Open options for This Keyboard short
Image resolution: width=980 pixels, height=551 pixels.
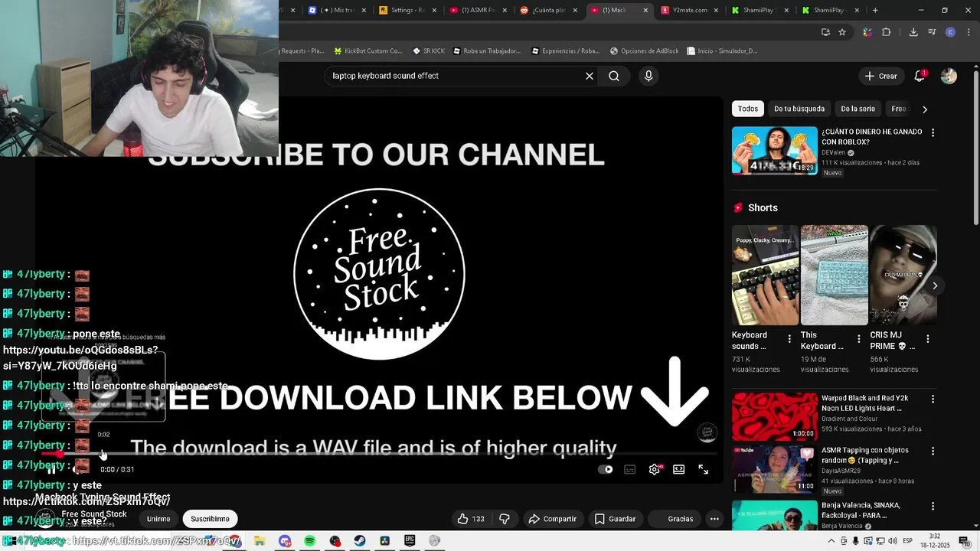point(858,338)
